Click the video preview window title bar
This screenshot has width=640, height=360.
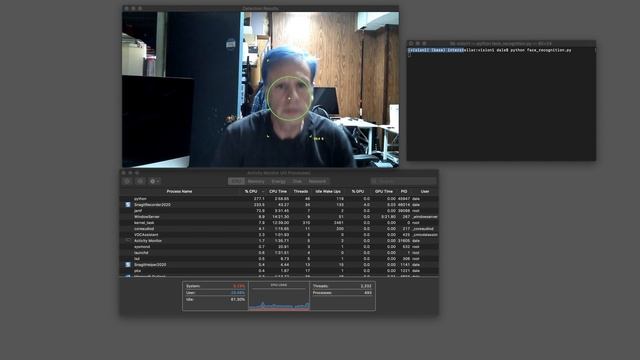click(x=260, y=8)
